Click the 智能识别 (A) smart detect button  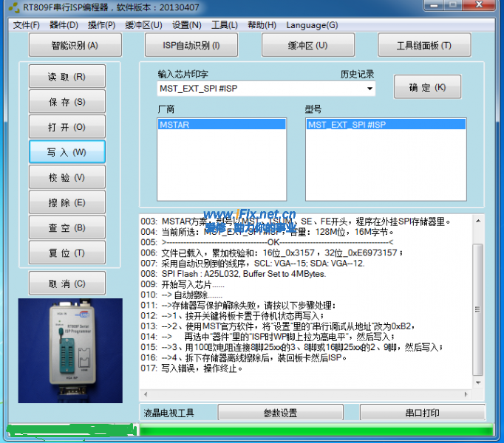(x=75, y=46)
